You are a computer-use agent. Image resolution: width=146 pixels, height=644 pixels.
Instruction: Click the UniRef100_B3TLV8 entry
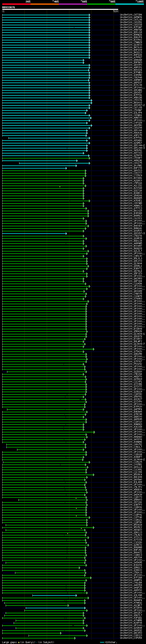[x=131, y=85]
